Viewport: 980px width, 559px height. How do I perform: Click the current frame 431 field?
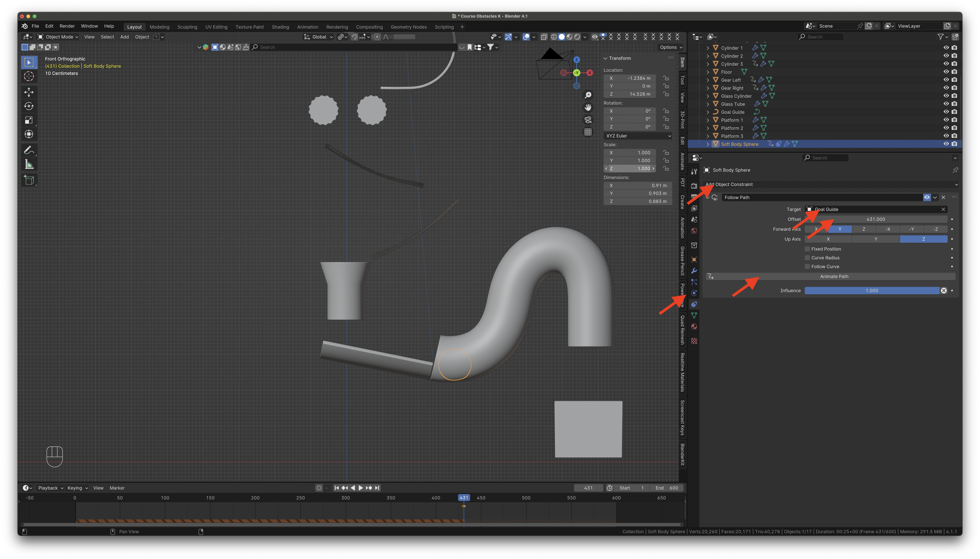[x=588, y=488]
